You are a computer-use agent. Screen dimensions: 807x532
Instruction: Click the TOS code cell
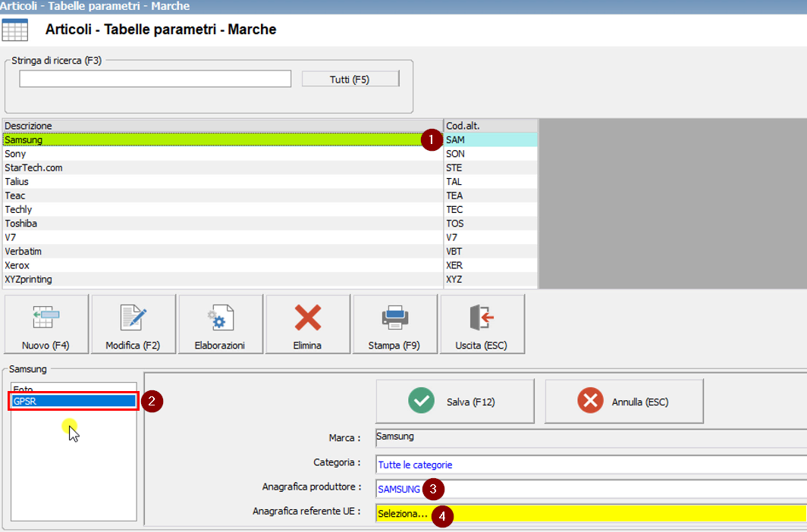[x=491, y=224]
